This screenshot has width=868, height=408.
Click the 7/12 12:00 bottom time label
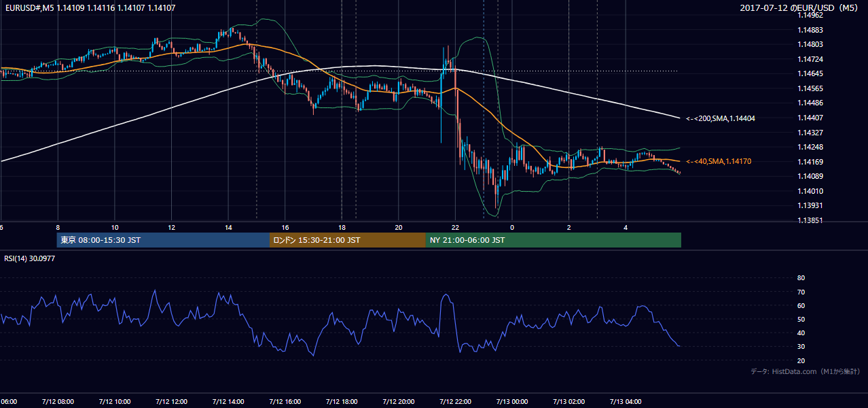tap(171, 401)
